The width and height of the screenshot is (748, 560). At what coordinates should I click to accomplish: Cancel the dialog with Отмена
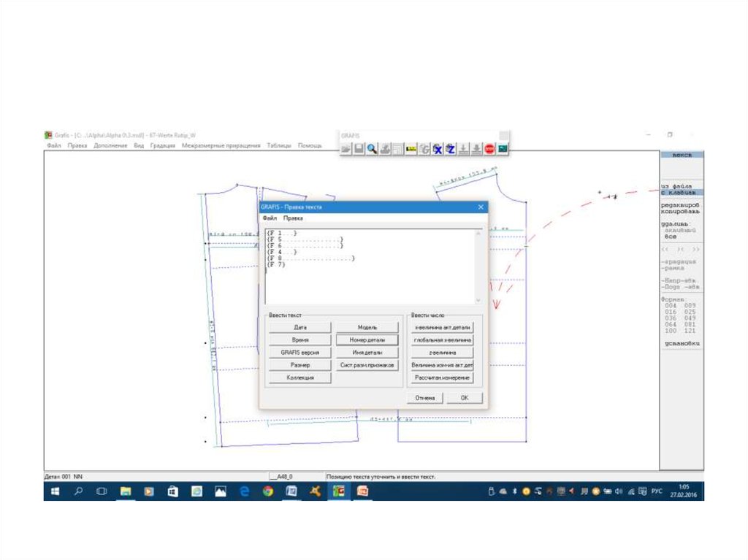pyautogui.click(x=424, y=398)
